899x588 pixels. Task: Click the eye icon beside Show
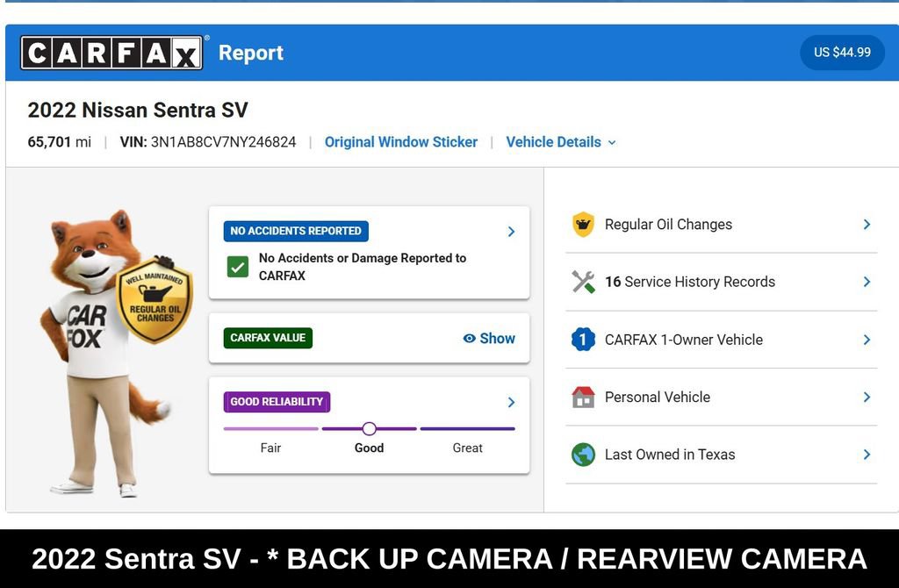tap(469, 338)
